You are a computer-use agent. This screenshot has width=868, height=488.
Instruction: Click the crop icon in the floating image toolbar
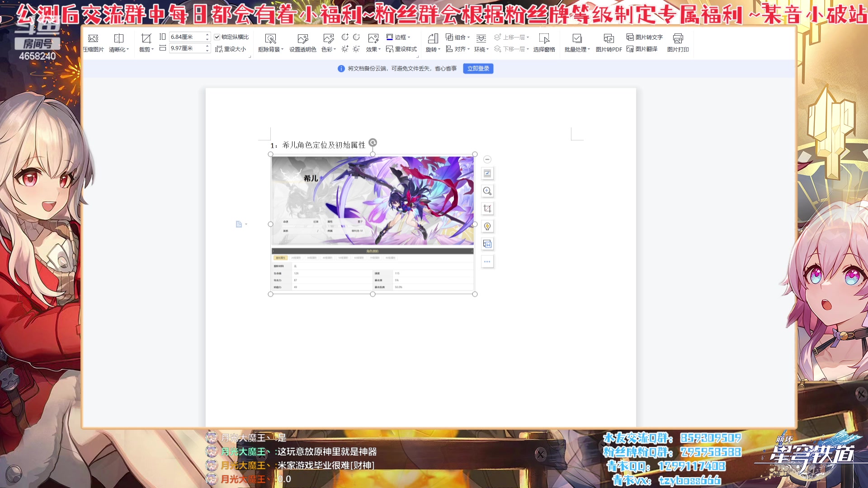pos(487,209)
